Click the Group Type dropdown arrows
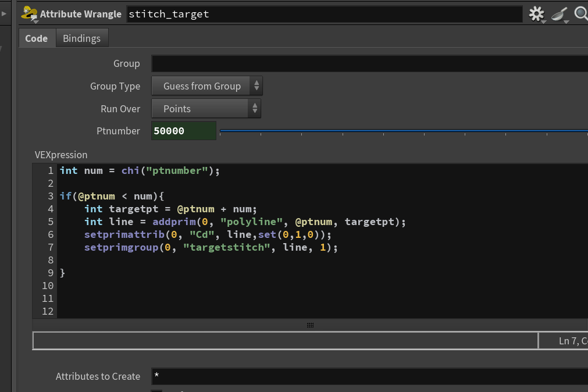Image resolution: width=588 pixels, height=392 pixels. pos(256,86)
